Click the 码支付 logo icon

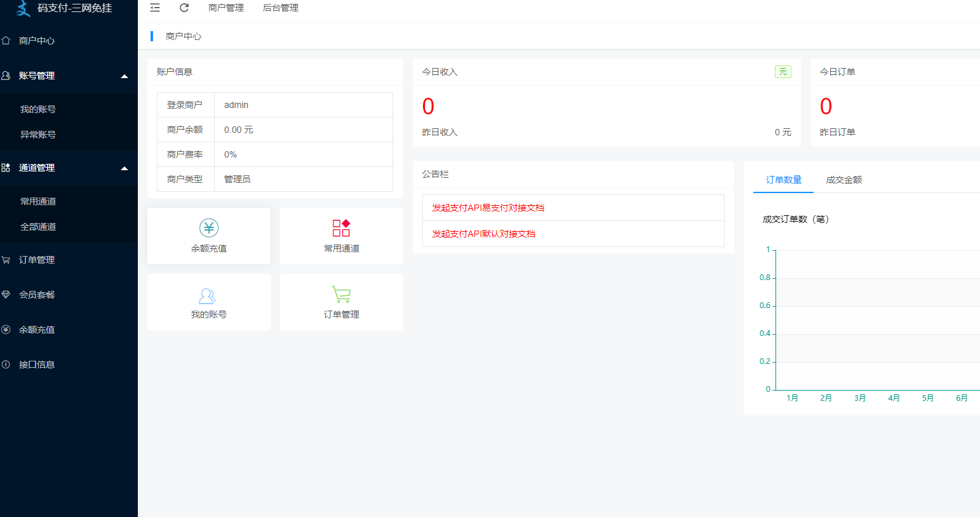tap(23, 8)
